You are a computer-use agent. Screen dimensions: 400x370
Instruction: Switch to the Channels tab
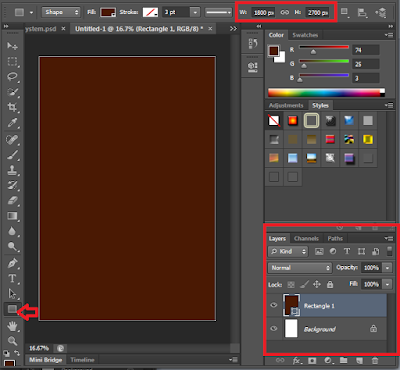coord(306,238)
